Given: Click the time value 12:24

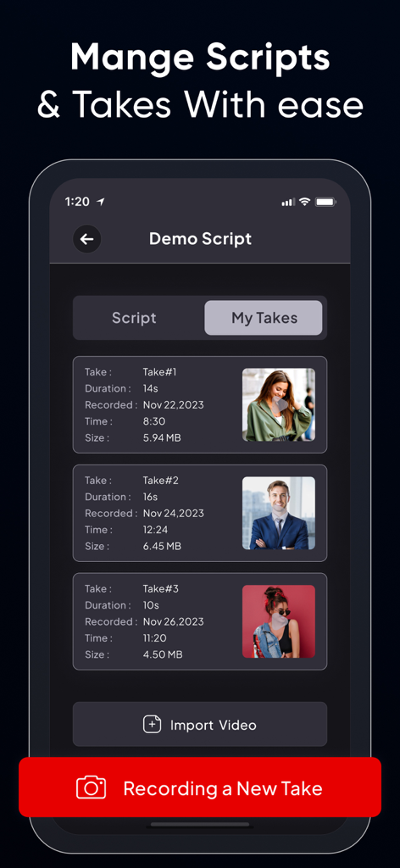Looking at the screenshot, I should (x=155, y=531).
